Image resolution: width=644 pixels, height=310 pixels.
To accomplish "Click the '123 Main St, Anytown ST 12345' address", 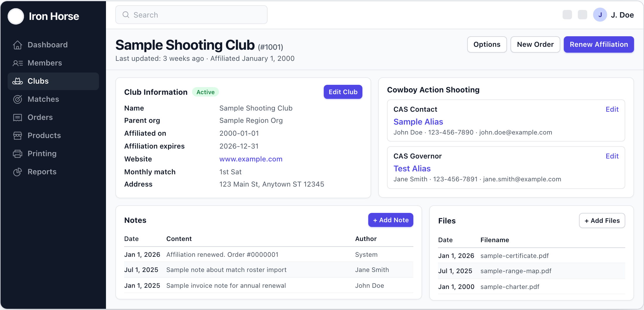I will pos(272,184).
